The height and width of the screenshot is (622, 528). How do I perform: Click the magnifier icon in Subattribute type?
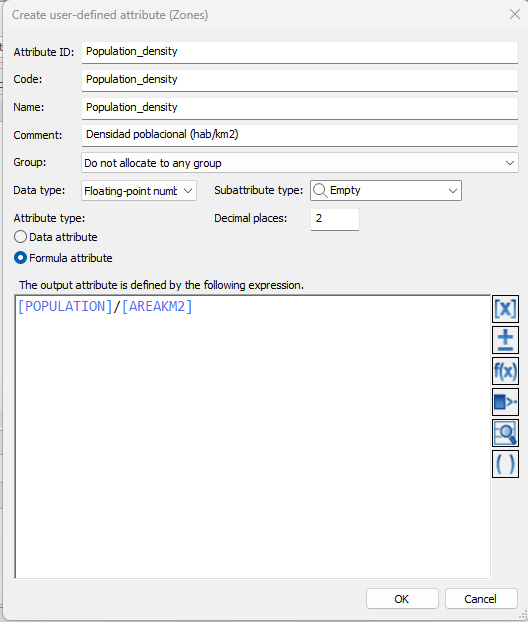coord(320,190)
